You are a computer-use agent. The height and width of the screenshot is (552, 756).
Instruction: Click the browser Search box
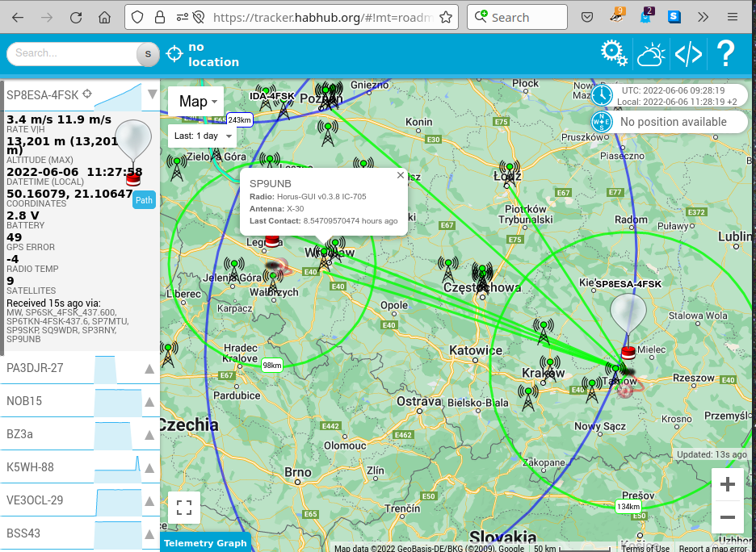tap(518, 18)
